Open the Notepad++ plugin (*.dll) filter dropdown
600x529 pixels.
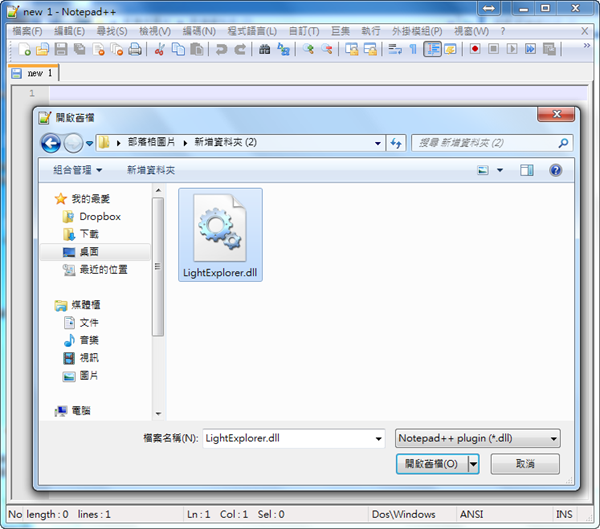click(478, 438)
